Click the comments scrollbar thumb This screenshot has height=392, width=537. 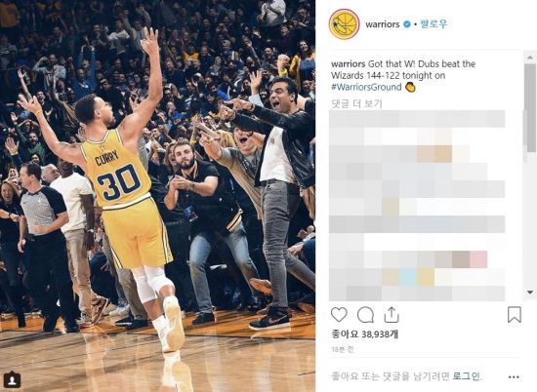[x=530, y=107]
